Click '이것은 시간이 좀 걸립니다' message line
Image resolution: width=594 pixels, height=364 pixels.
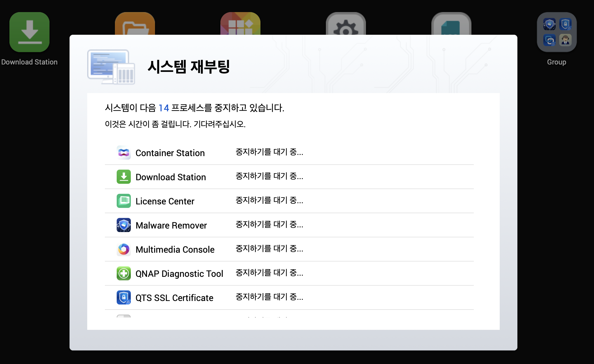175,124
